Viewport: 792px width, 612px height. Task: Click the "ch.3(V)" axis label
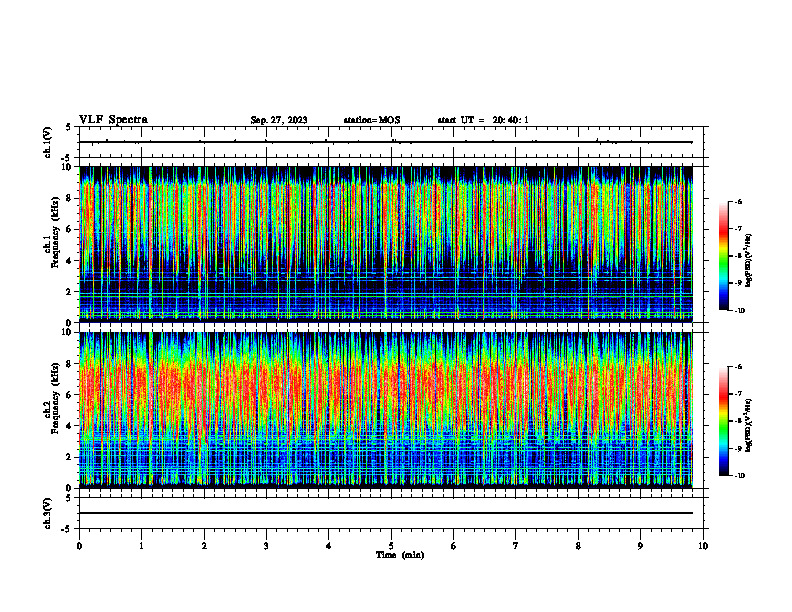coord(48,513)
